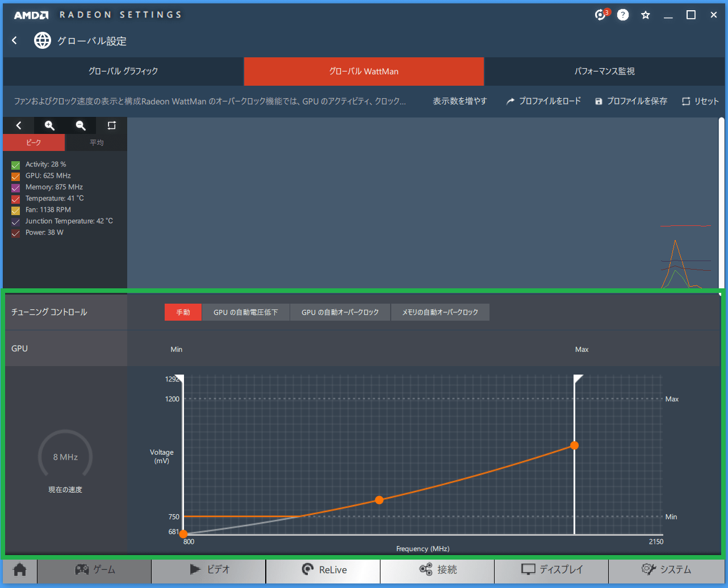
Task: Click the favorites star icon
Action: (646, 15)
